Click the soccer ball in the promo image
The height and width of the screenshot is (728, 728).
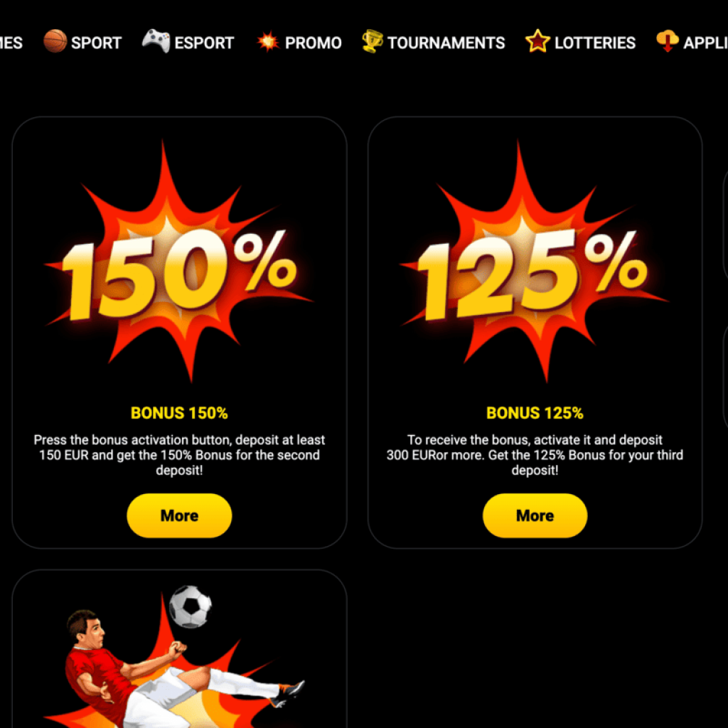(x=190, y=606)
